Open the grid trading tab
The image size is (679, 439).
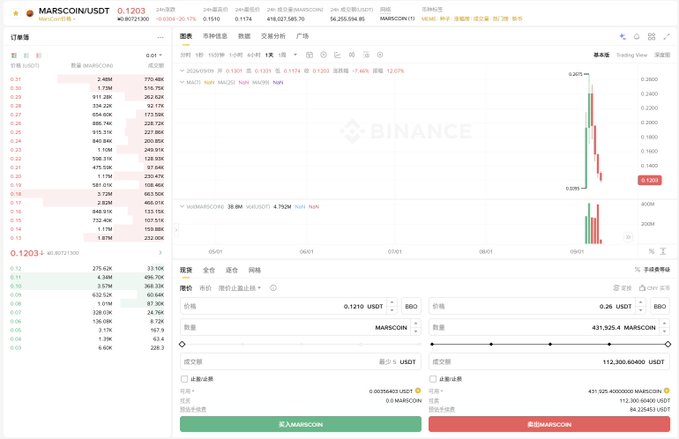255,270
